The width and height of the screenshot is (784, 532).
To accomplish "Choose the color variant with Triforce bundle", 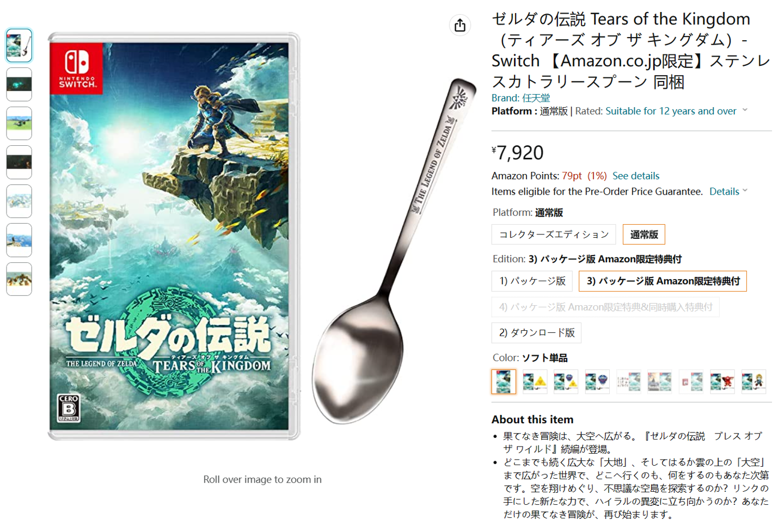I will (x=535, y=382).
